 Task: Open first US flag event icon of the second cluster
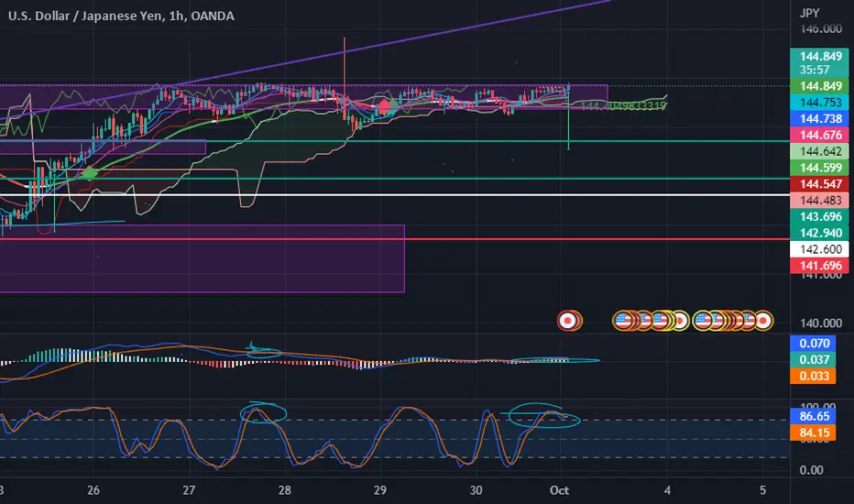click(702, 321)
